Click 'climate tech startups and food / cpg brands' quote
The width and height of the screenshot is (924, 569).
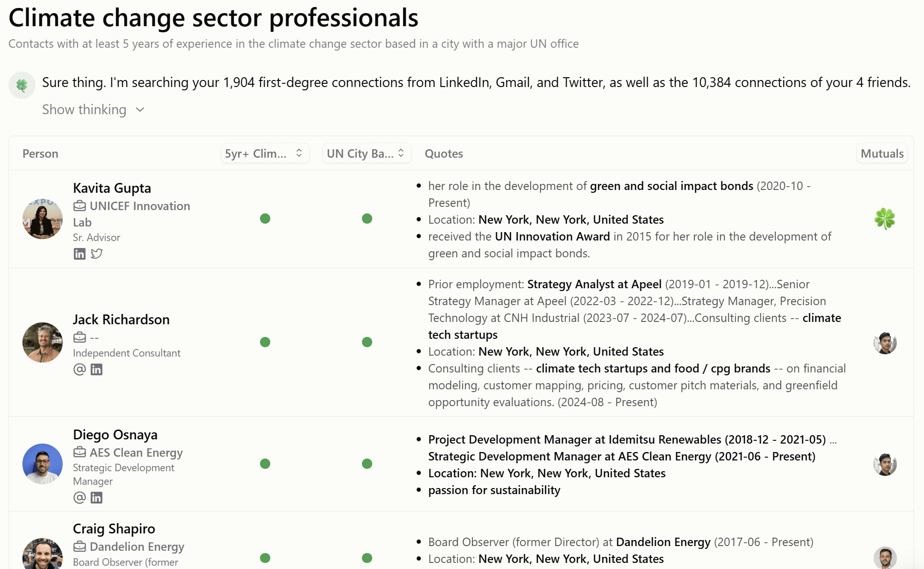pyautogui.click(x=653, y=369)
